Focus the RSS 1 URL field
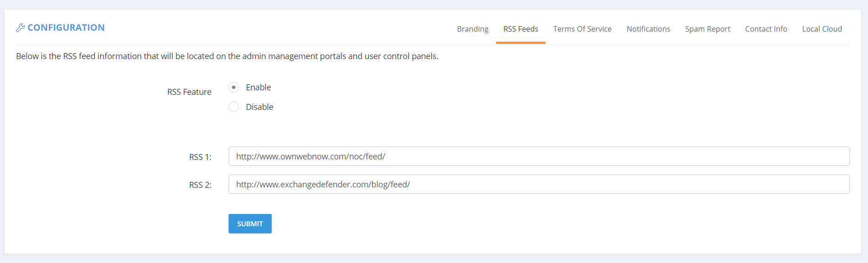Image resolution: width=868 pixels, height=263 pixels. [539, 156]
